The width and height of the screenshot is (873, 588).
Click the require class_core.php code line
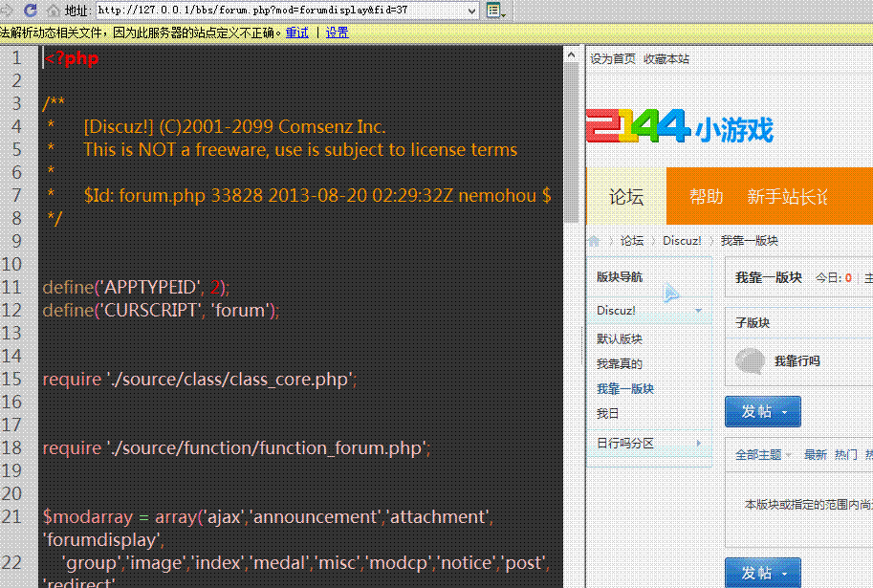tap(199, 380)
